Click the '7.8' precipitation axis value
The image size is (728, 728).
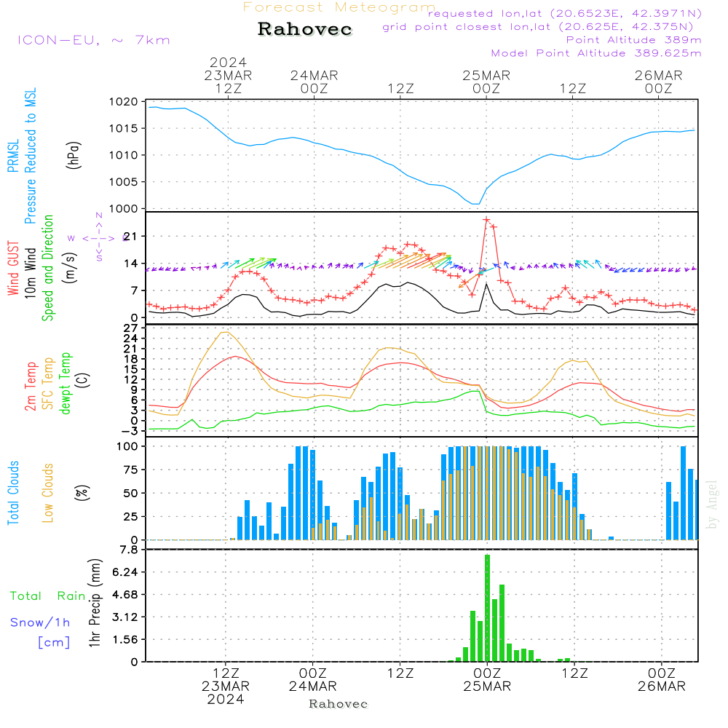click(x=129, y=550)
